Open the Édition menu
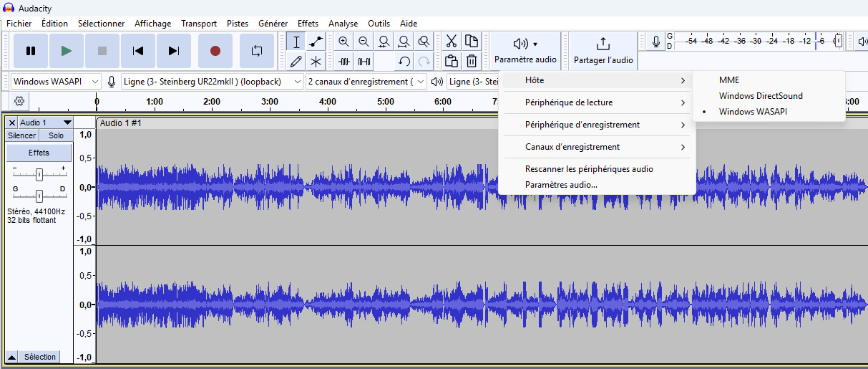The width and height of the screenshot is (868, 369). (x=55, y=24)
